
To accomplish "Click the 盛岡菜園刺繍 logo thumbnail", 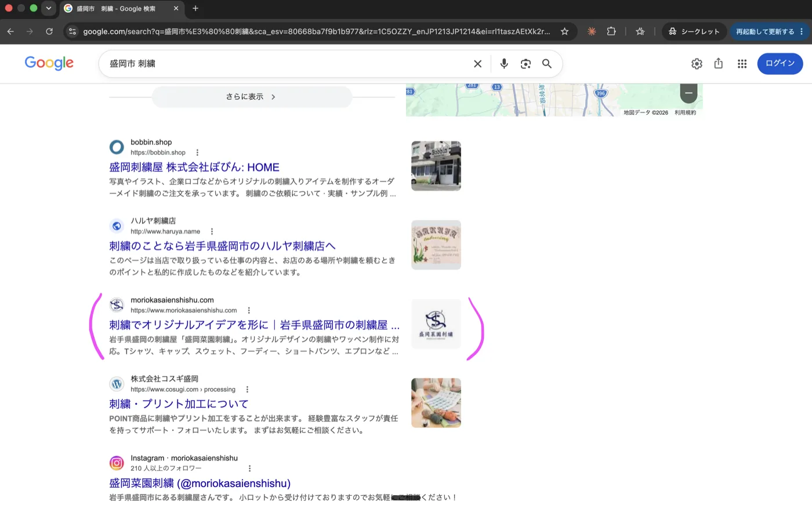I will point(436,324).
